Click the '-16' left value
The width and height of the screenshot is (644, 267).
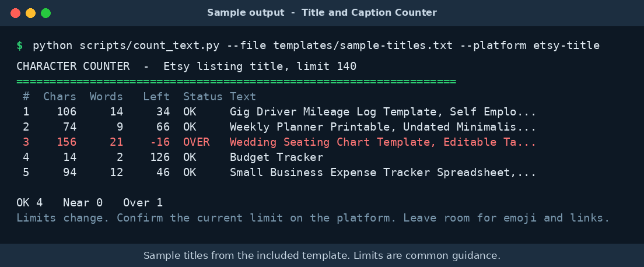click(160, 142)
